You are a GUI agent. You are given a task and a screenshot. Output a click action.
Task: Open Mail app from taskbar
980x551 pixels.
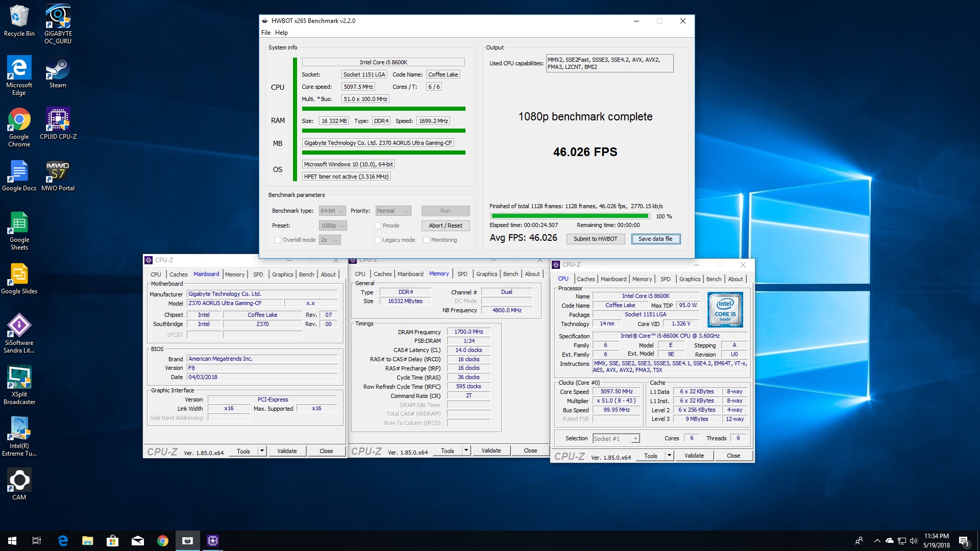pyautogui.click(x=138, y=541)
